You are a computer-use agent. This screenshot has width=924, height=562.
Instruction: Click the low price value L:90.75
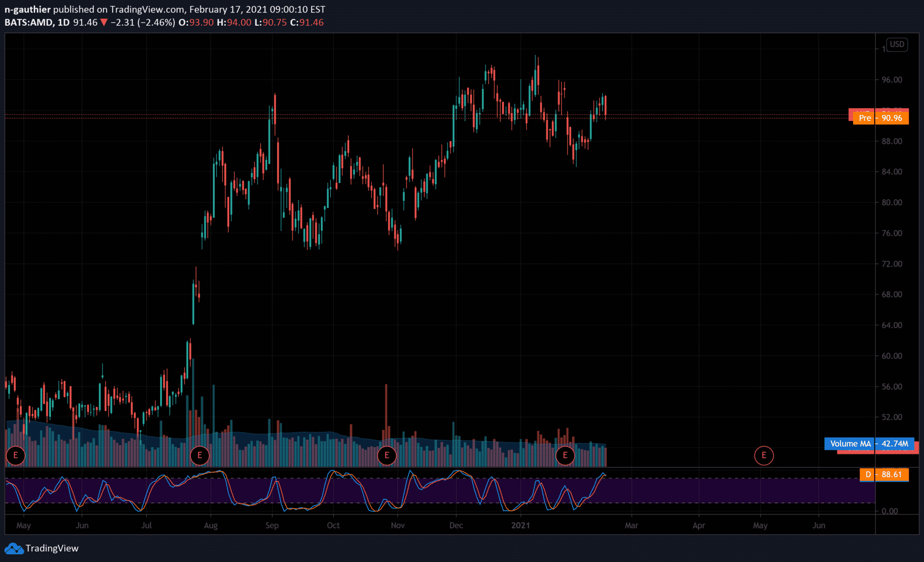(x=271, y=23)
